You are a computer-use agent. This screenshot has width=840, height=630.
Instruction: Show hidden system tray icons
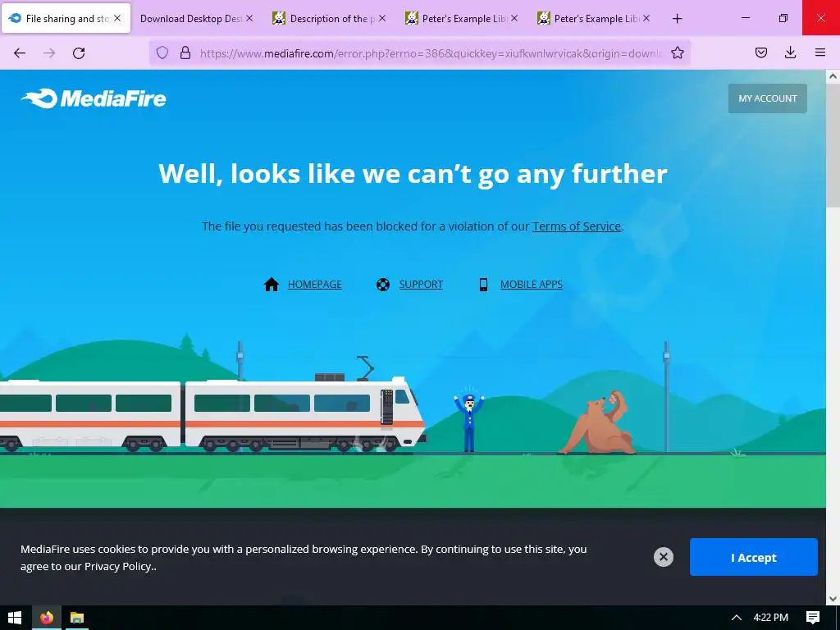(737, 618)
